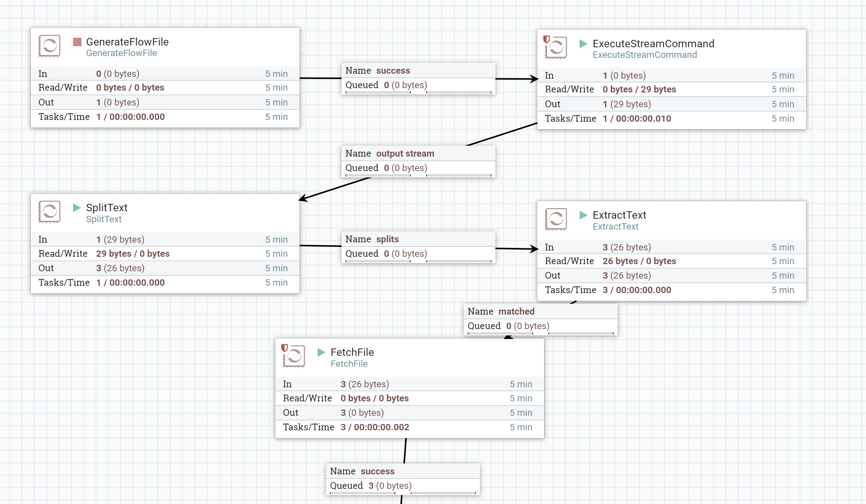The image size is (866, 504).
Task: Click the running indicator on FetchFile
Action: pyautogui.click(x=321, y=352)
